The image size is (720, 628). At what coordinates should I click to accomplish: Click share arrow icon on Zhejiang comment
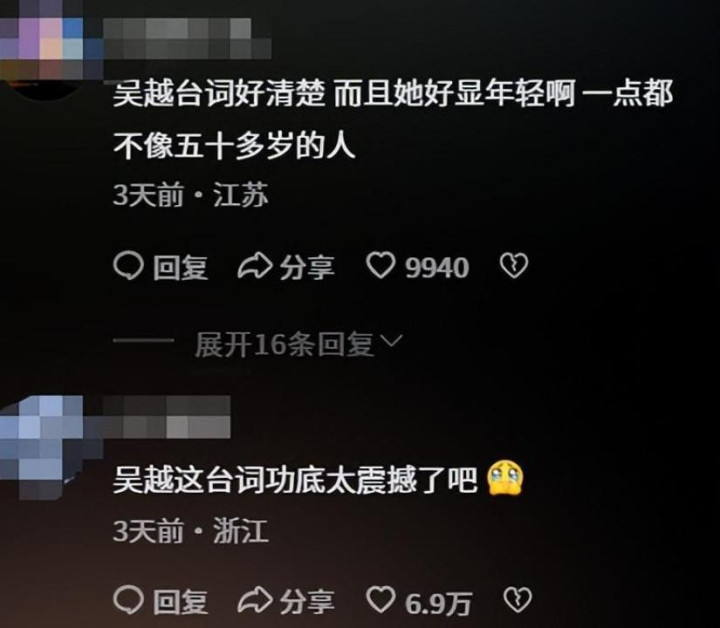pyautogui.click(x=255, y=600)
